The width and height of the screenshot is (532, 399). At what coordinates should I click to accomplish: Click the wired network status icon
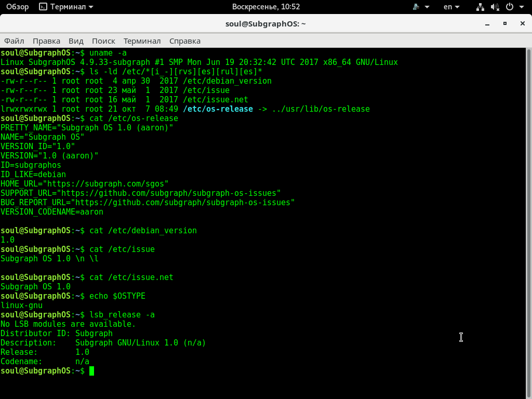click(x=480, y=7)
